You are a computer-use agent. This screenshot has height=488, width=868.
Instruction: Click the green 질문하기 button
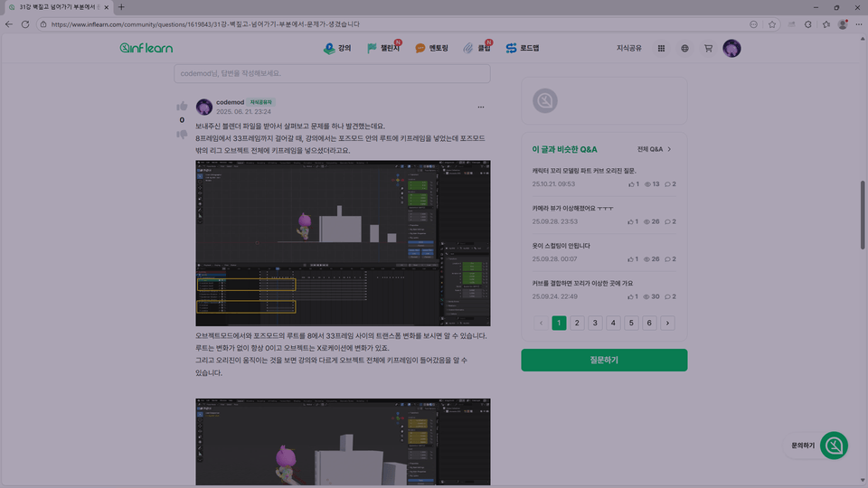tap(604, 361)
